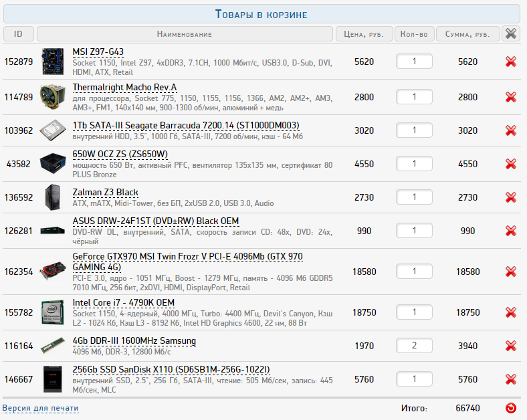Open 256Gb SSD SanDisk X110 link
The height and width of the screenshot is (420, 527).
click(x=171, y=370)
